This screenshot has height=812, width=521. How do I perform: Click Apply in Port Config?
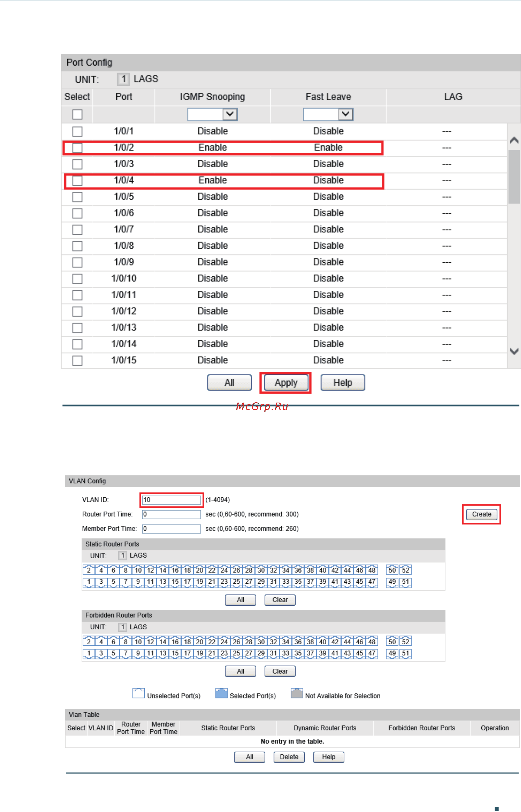coord(286,383)
